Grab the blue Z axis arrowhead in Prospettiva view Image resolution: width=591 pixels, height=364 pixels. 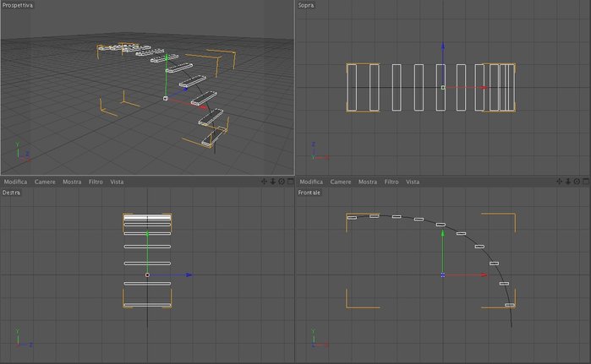(184, 90)
